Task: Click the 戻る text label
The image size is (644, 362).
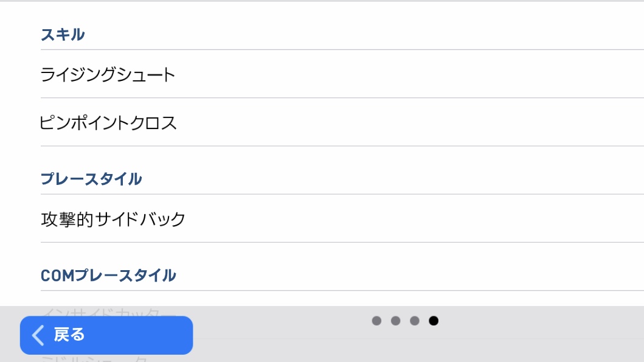Action: [x=69, y=335]
